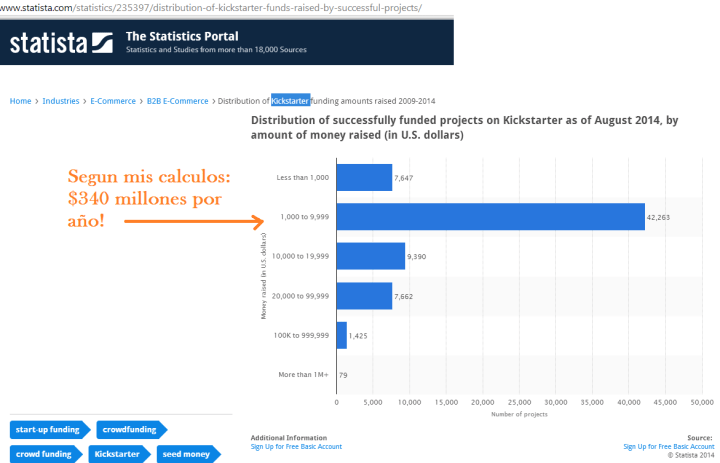The width and height of the screenshot is (720, 463).
Task: Click the start-up funding tag
Action: pyautogui.click(x=48, y=430)
